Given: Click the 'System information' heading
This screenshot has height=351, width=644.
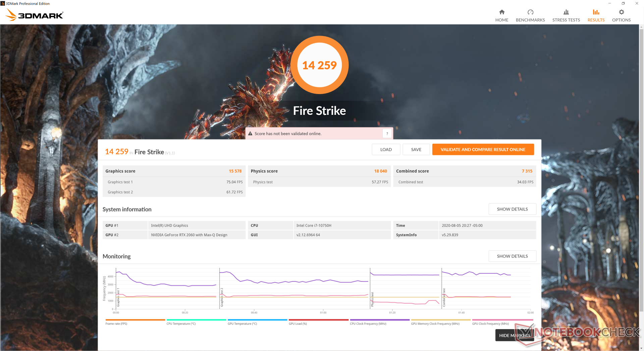Looking at the screenshot, I should (x=127, y=209).
